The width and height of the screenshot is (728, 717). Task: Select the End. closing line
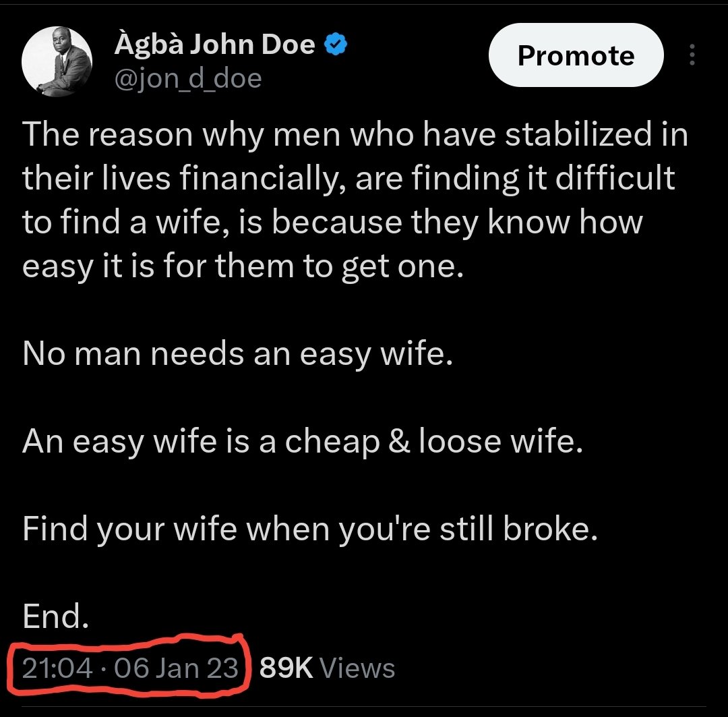click(55, 616)
